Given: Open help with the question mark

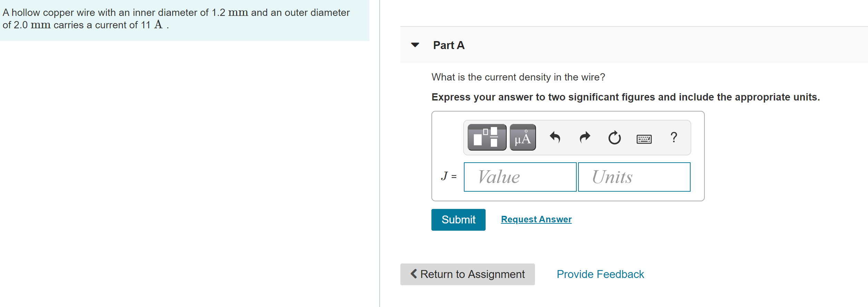Looking at the screenshot, I should click(x=674, y=137).
